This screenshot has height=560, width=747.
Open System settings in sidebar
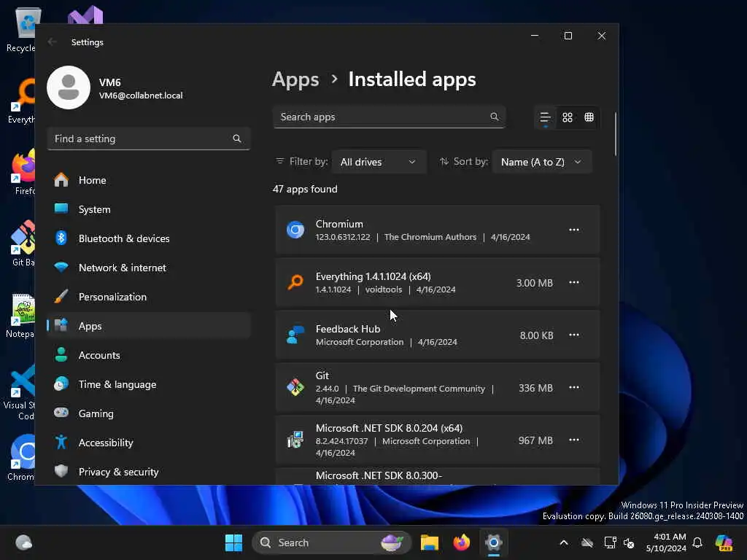click(149, 209)
